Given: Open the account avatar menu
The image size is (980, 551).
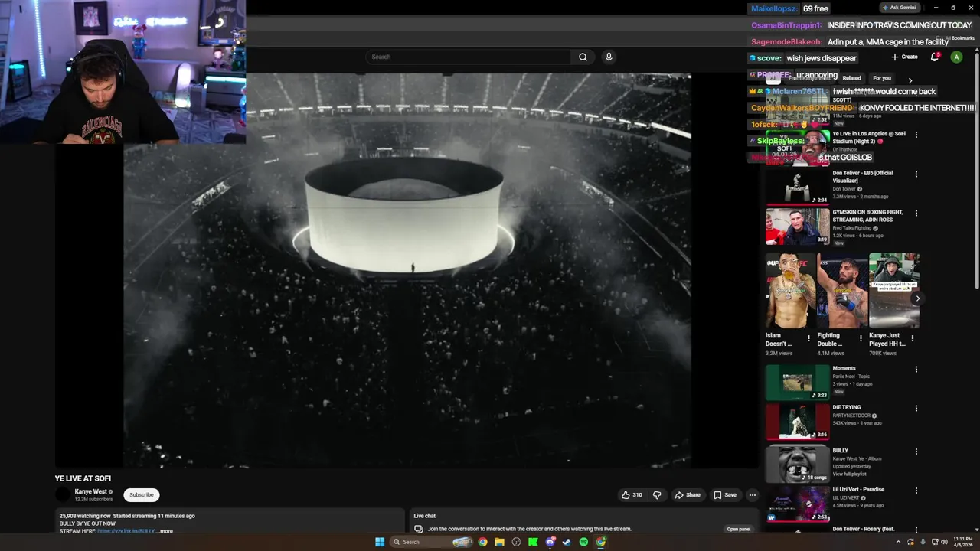Looking at the screenshot, I should [x=956, y=57].
